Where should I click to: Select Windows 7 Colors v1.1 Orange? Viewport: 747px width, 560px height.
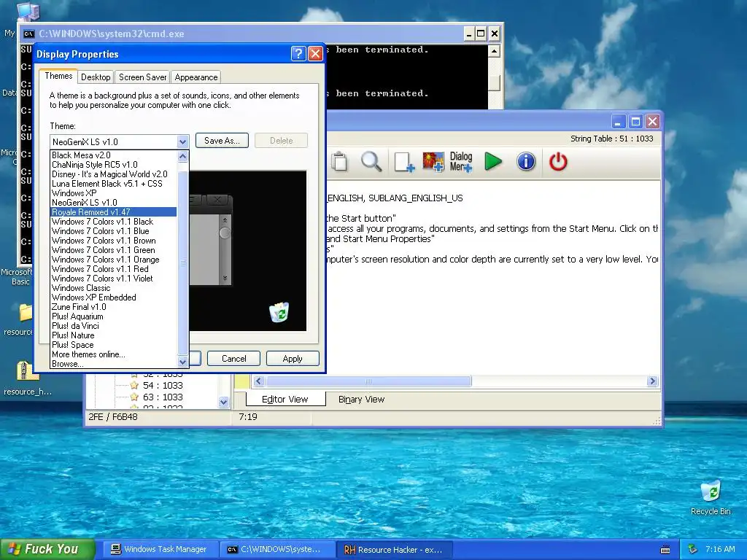click(113, 260)
